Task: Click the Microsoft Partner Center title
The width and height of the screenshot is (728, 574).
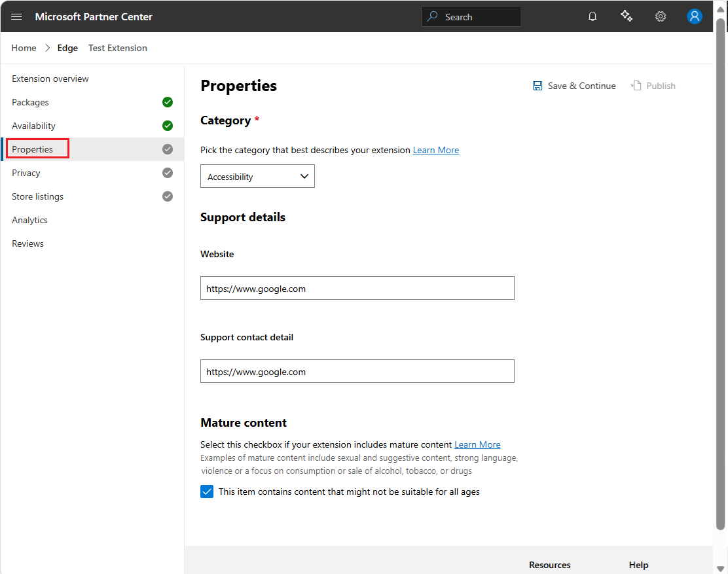Action: tap(94, 17)
